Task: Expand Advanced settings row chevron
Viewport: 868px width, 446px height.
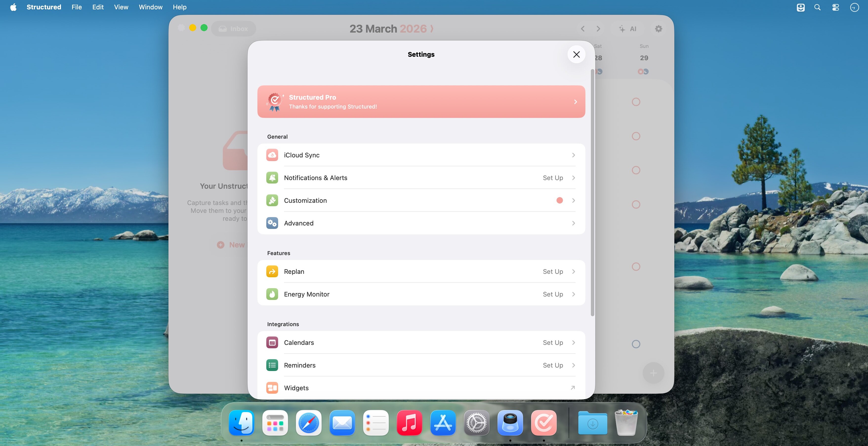Action: pyautogui.click(x=573, y=223)
